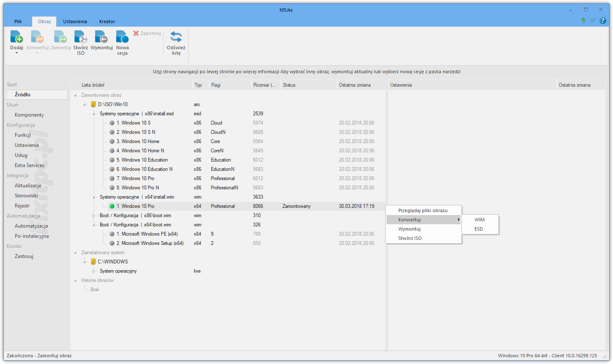613x364 pixels.
Task: Collapse x86\install.esd operating systems node
Action: coord(94,114)
